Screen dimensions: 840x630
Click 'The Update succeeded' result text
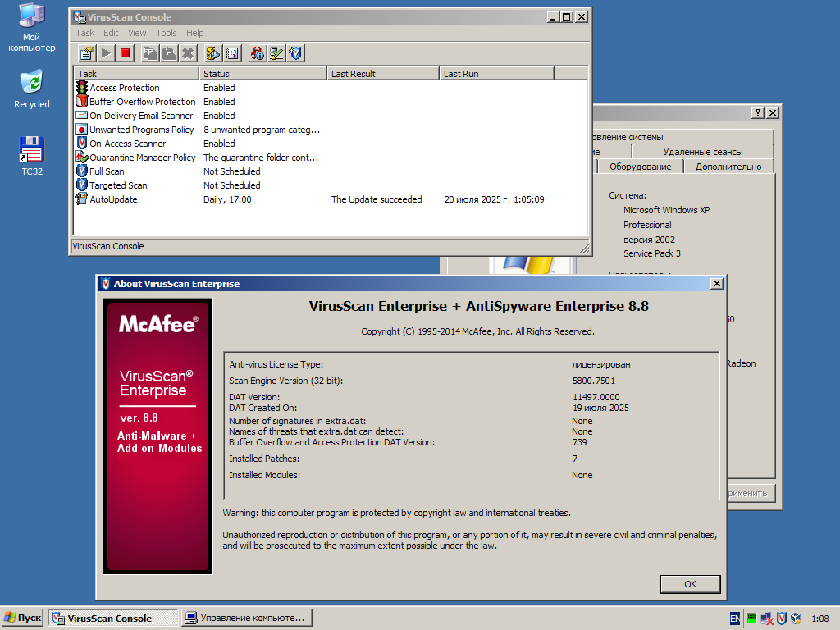coord(377,199)
